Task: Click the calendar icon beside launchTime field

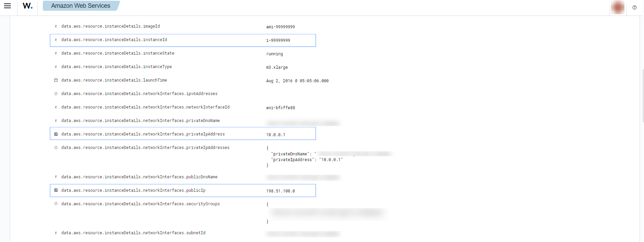Action: pos(56,80)
